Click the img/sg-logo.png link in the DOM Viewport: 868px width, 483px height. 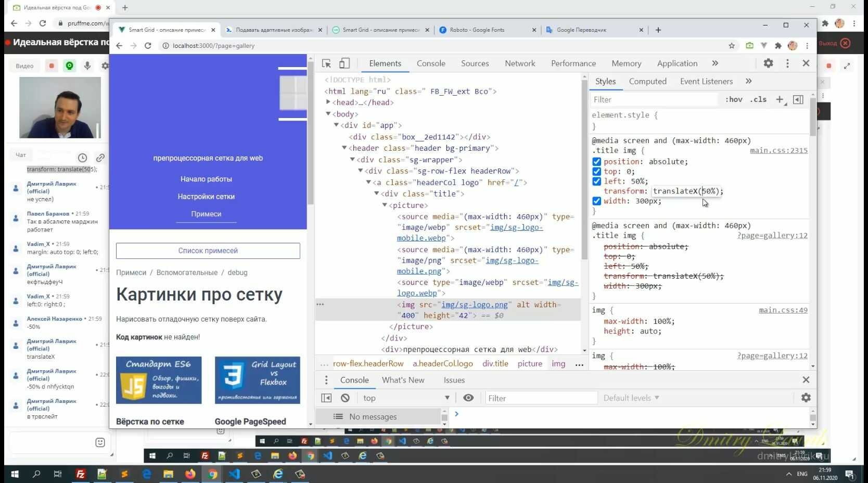474,305
